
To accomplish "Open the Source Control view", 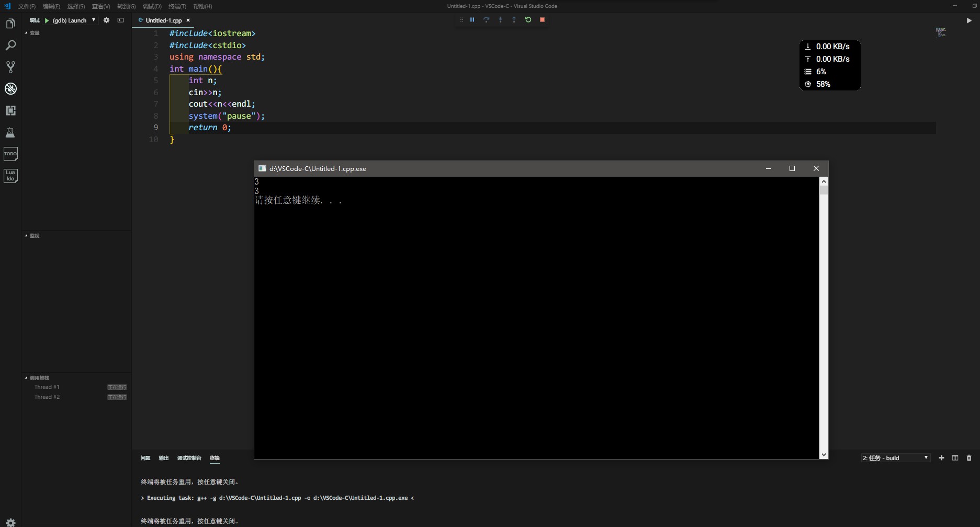I will [10, 67].
